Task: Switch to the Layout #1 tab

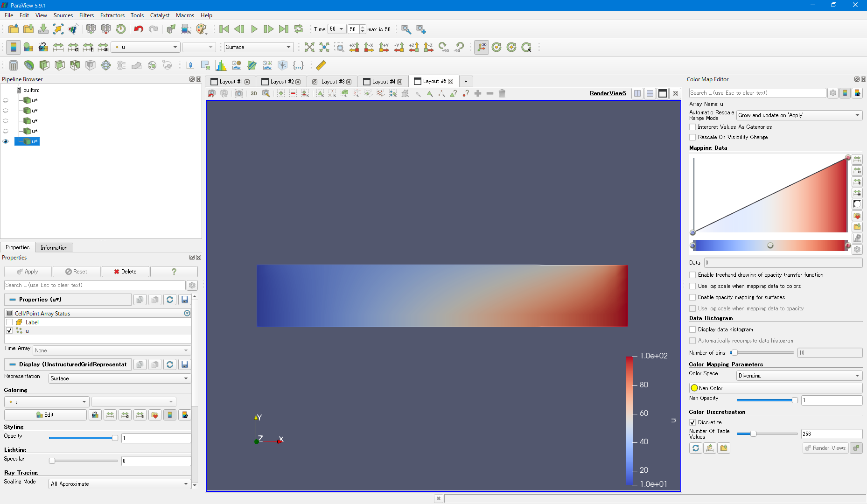Action: coord(231,81)
